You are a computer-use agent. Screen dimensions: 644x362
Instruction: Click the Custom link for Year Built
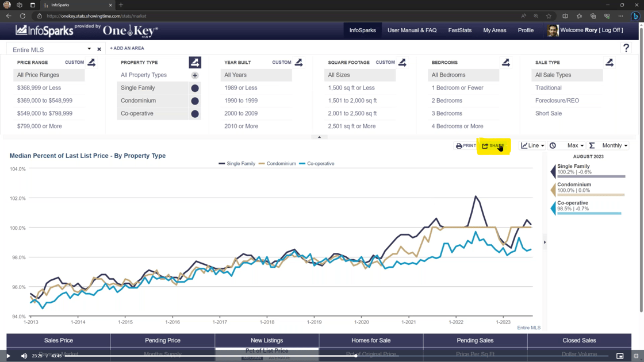click(282, 63)
